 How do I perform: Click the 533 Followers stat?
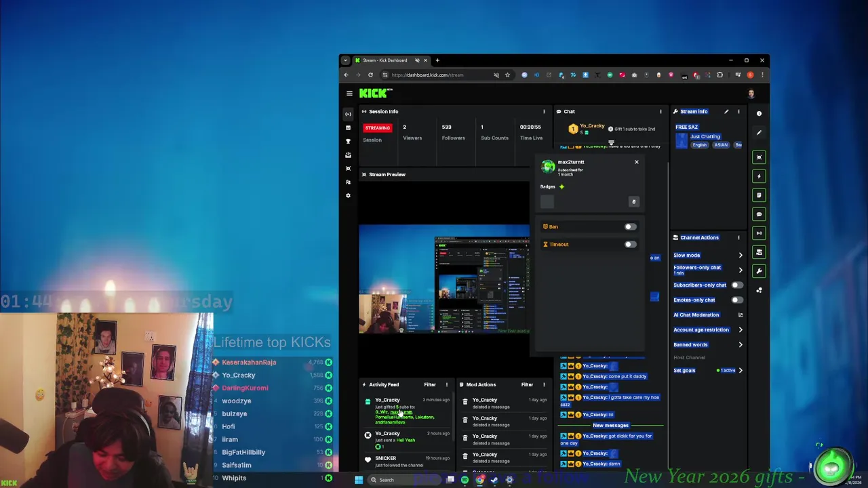click(453, 131)
